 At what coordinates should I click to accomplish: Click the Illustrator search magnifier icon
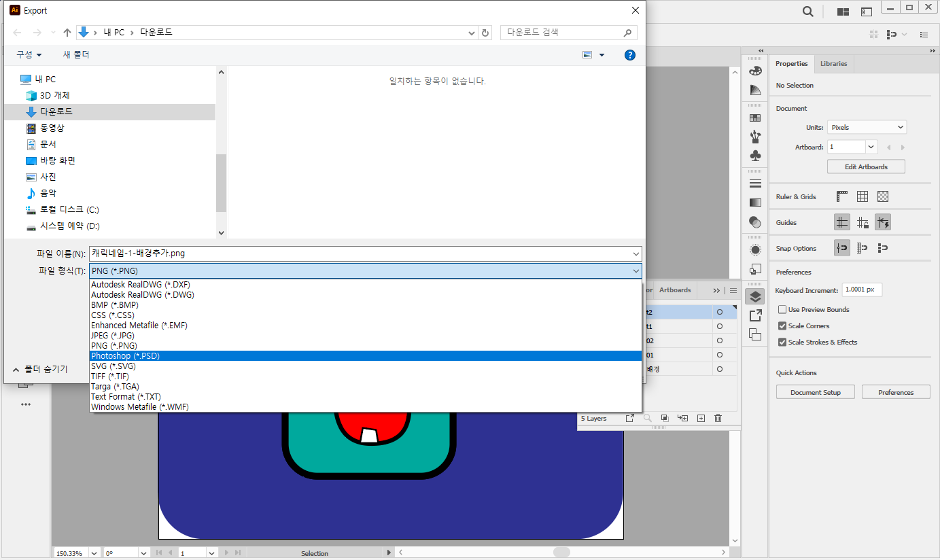pos(807,12)
